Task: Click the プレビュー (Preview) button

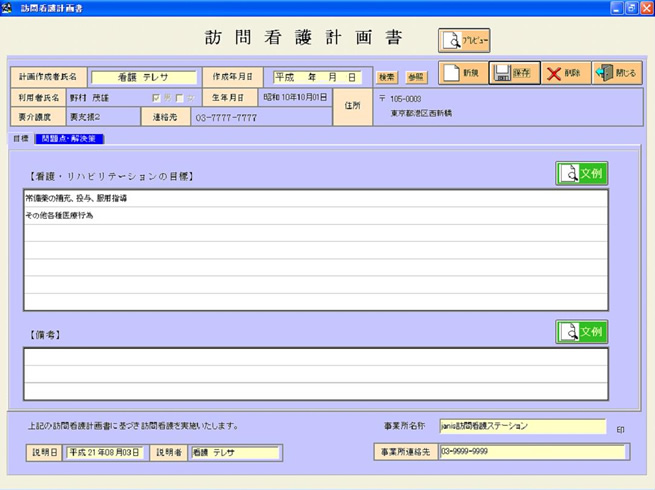Action: 464,41
